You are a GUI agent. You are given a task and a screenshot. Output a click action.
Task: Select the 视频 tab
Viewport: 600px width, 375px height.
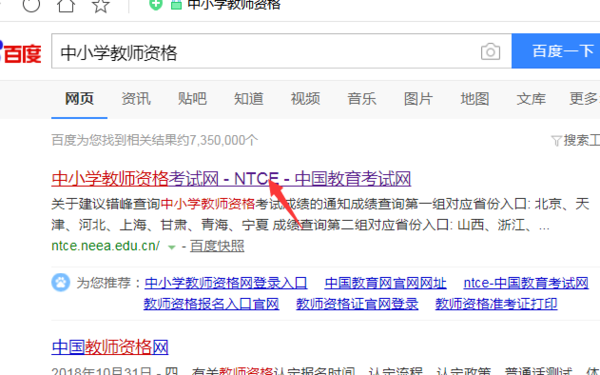point(305,99)
